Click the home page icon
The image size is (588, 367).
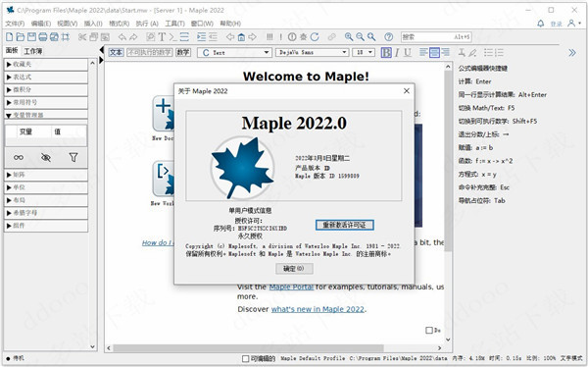click(241, 37)
